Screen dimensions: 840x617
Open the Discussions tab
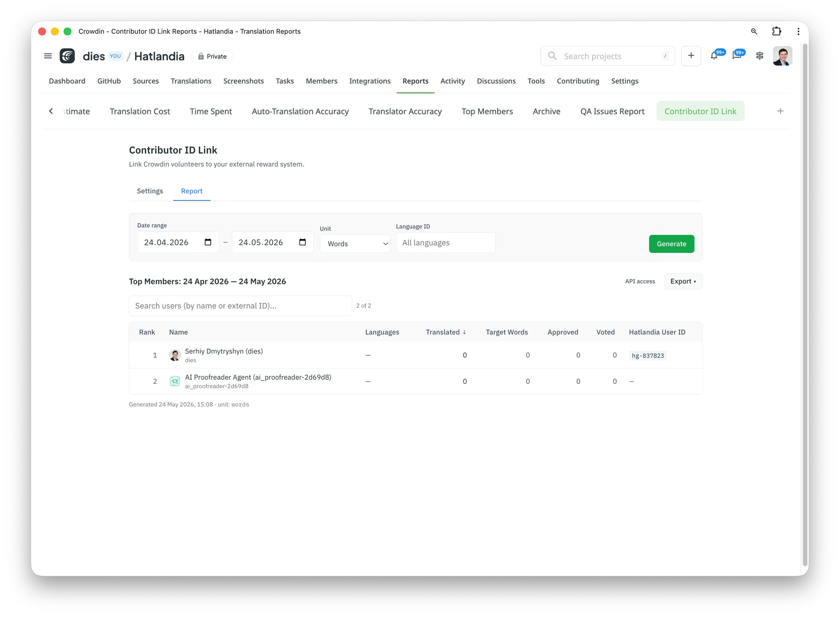pyautogui.click(x=496, y=81)
